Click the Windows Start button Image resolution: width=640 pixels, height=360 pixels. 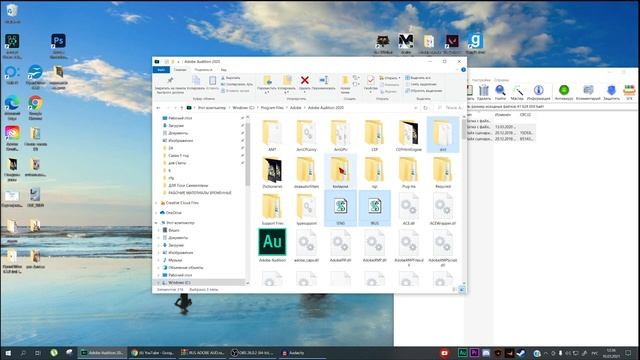tap(8, 353)
